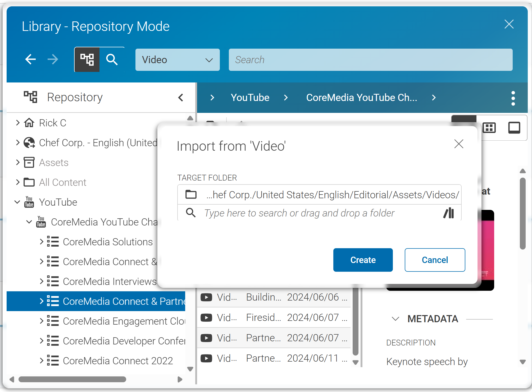This screenshot has height=392, width=532.
Task: Open the Video content type dropdown
Action: pyautogui.click(x=178, y=60)
